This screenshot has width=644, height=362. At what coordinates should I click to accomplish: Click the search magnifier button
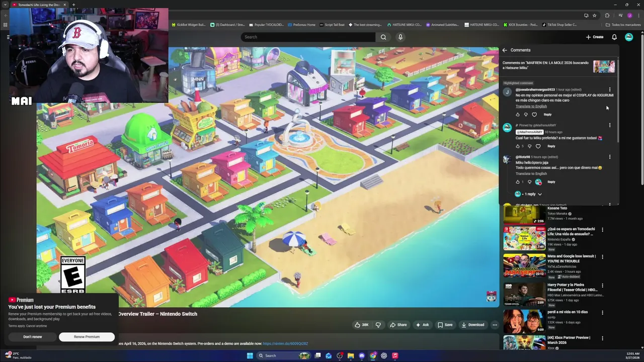[x=383, y=37]
